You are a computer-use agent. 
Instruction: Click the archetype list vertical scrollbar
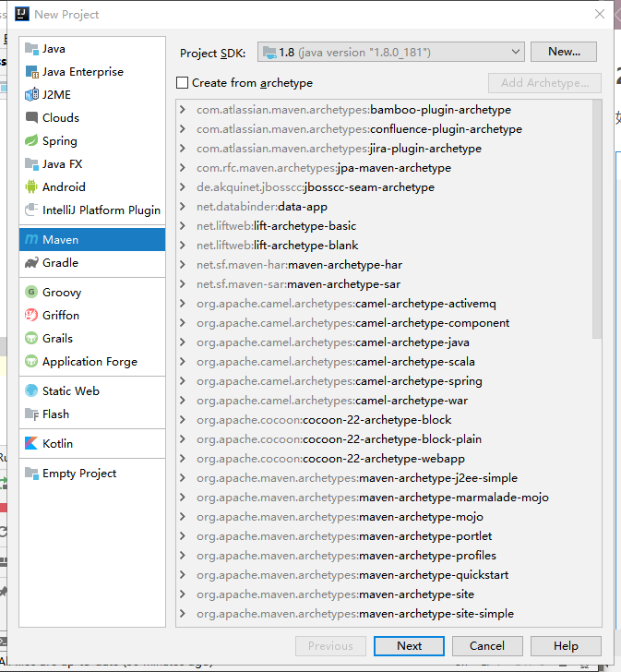[597, 220]
